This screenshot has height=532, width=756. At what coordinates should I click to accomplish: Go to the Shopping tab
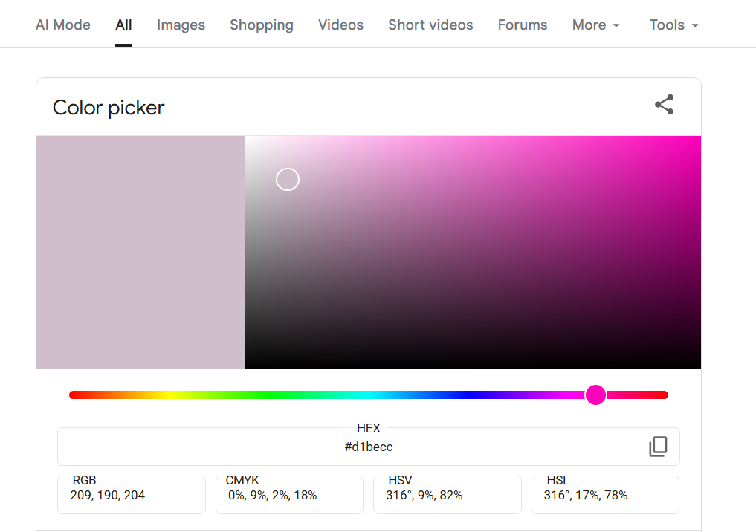(262, 25)
